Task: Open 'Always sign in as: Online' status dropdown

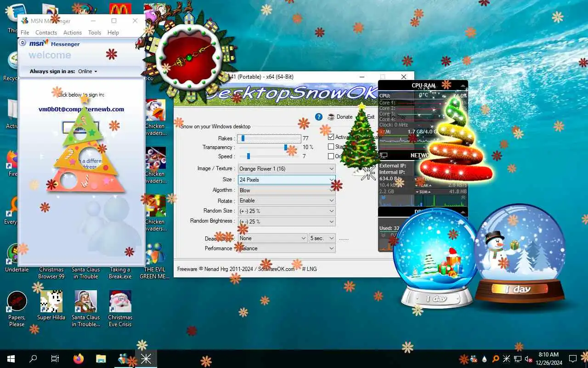Action: click(88, 71)
